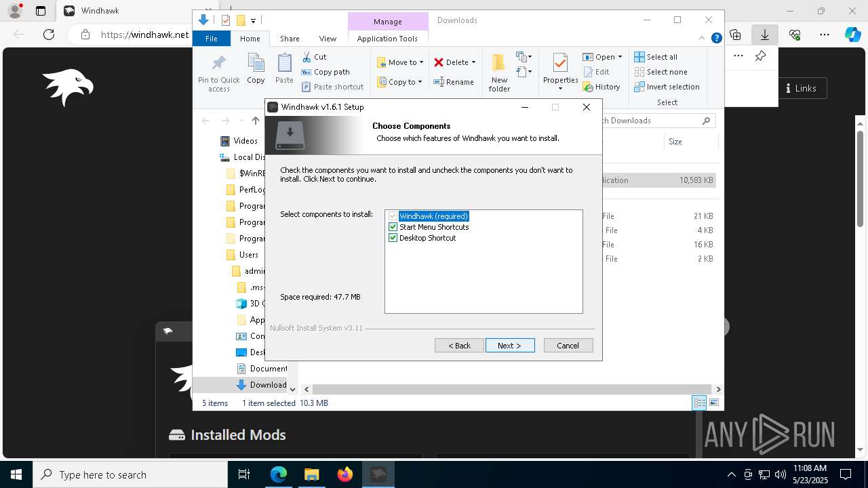Click the Rename ribbon button

[454, 82]
